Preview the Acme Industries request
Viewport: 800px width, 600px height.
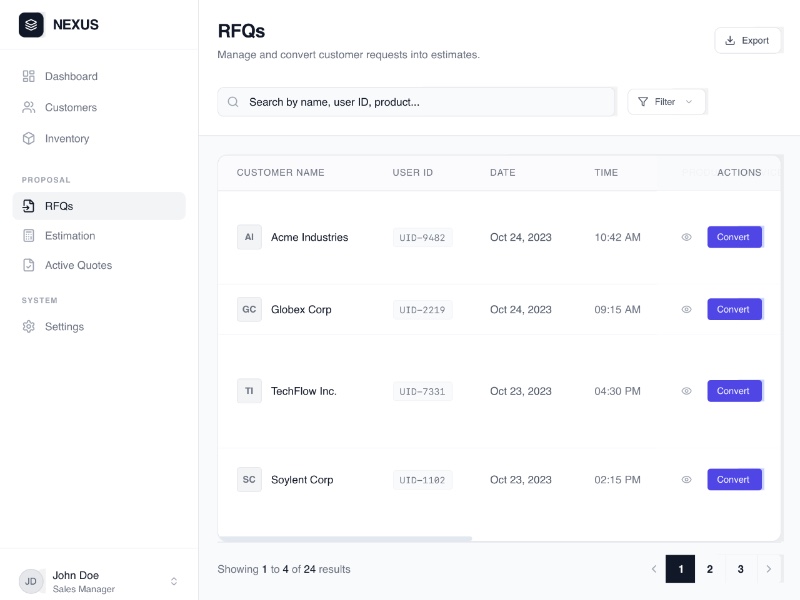(x=686, y=237)
